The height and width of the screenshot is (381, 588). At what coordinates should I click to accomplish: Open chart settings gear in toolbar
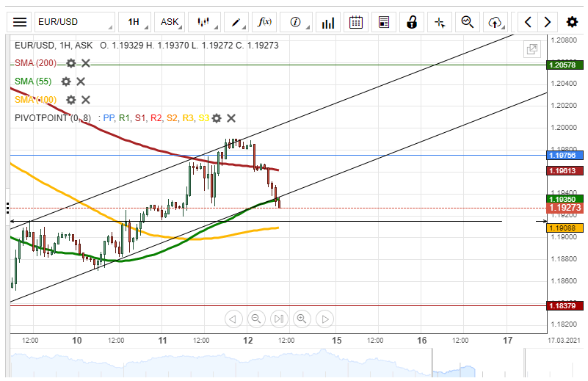click(x=572, y=22)
